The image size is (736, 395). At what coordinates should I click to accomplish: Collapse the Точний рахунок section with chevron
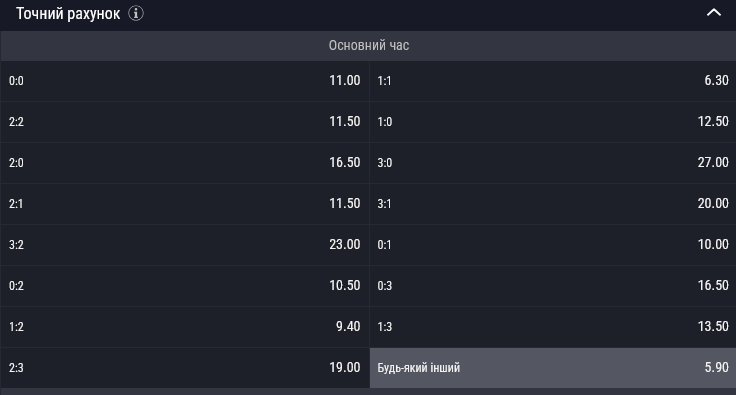(713, 13)
